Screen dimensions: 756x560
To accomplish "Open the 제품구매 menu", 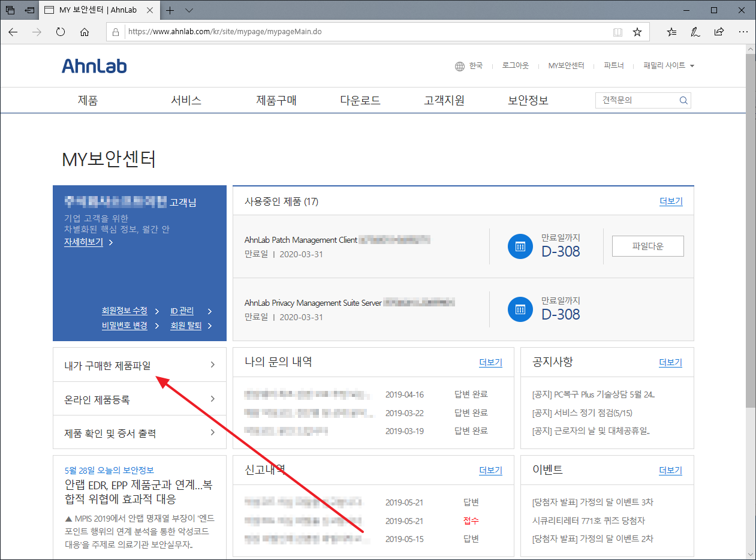I will (x=276, y=101).
